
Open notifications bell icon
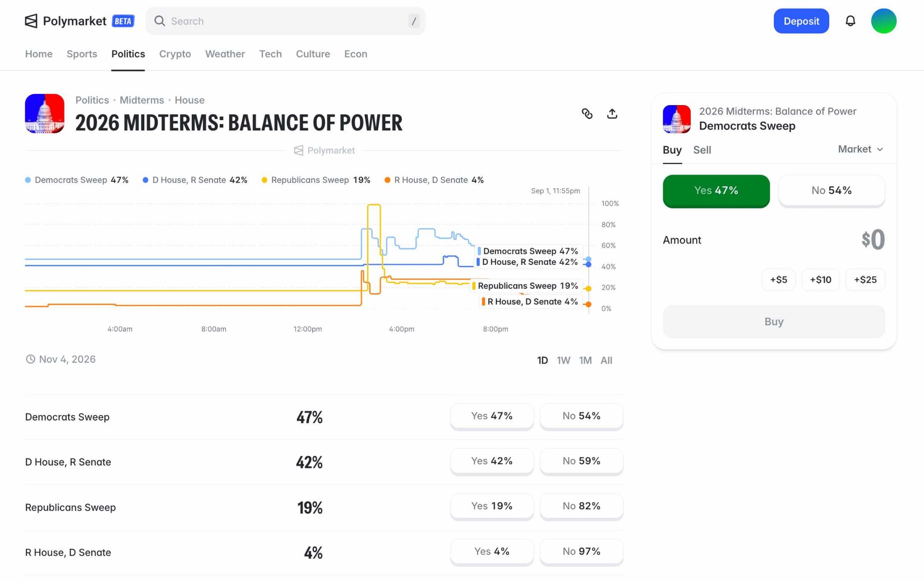tap(850, 21)
